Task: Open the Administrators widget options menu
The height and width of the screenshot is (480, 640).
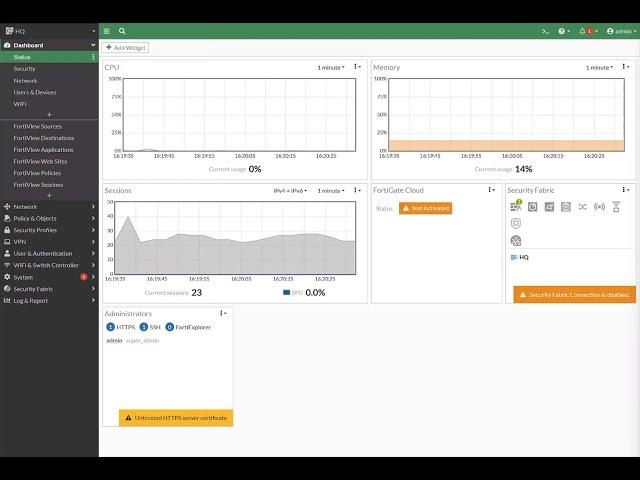Action: click(x=223, y=313)
